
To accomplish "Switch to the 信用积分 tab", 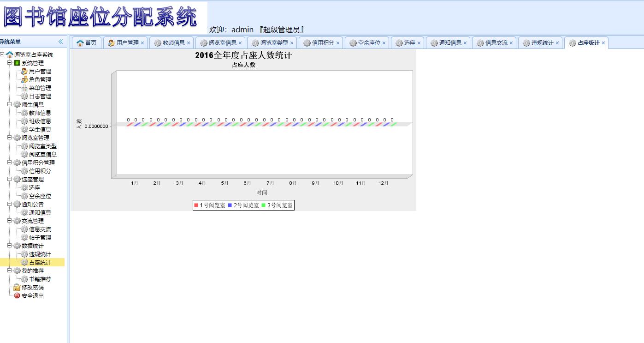I will click(323, 42).
